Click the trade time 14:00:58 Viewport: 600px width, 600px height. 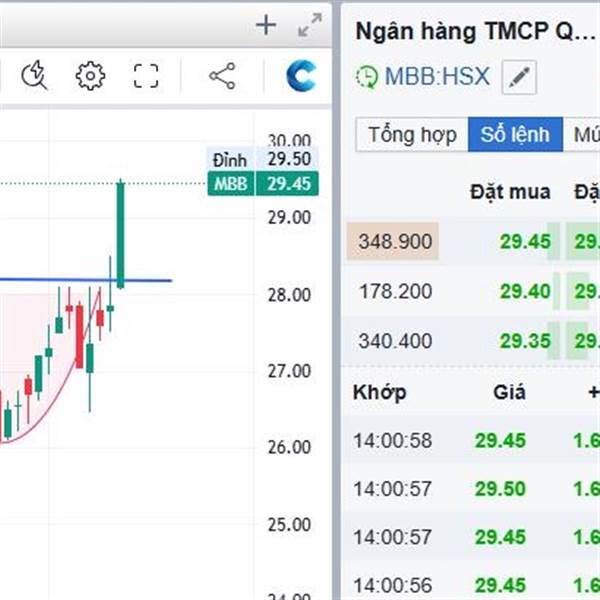click(393, 440)
